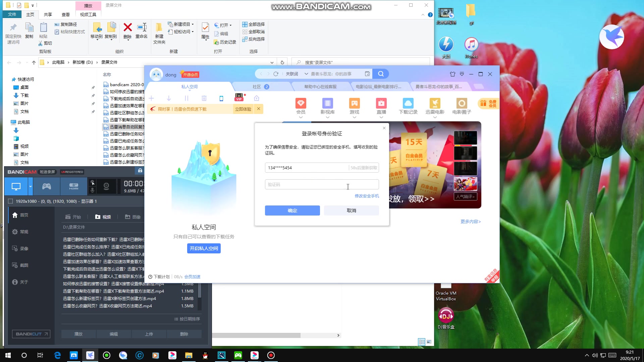This screenshot has width=644, height=362.
Task: Click Explorer horizontal scrollbar thumb
Action: [257, 335]
